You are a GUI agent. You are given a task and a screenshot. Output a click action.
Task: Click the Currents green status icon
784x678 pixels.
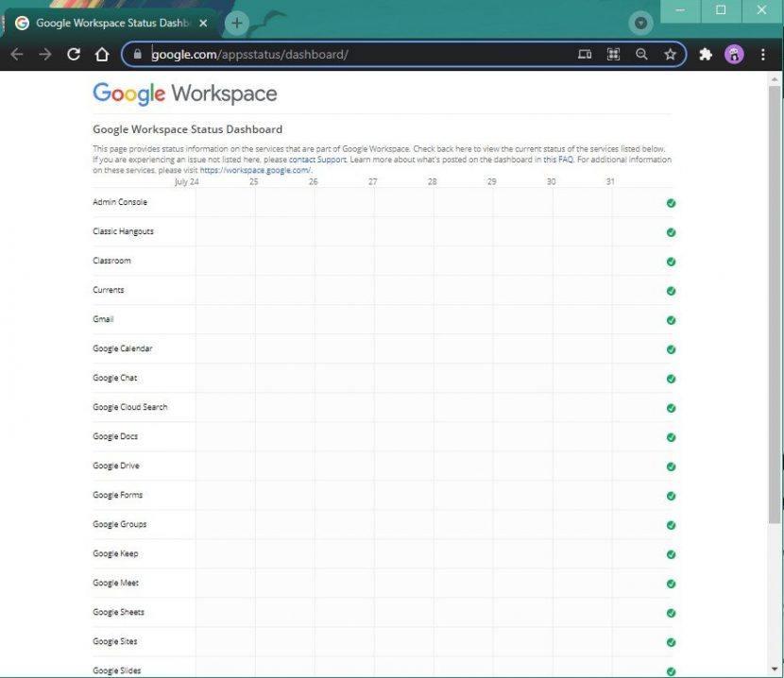(x=671, y=291)
